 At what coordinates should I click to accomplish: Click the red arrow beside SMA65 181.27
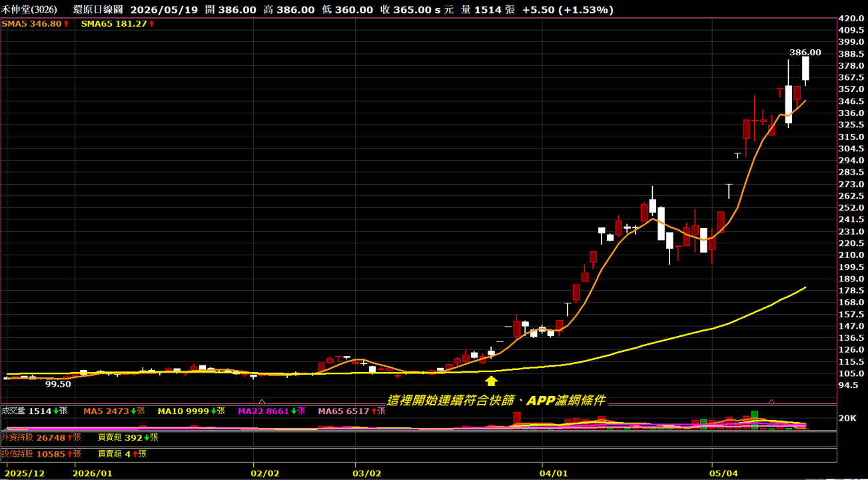click(x=151, y=23)
